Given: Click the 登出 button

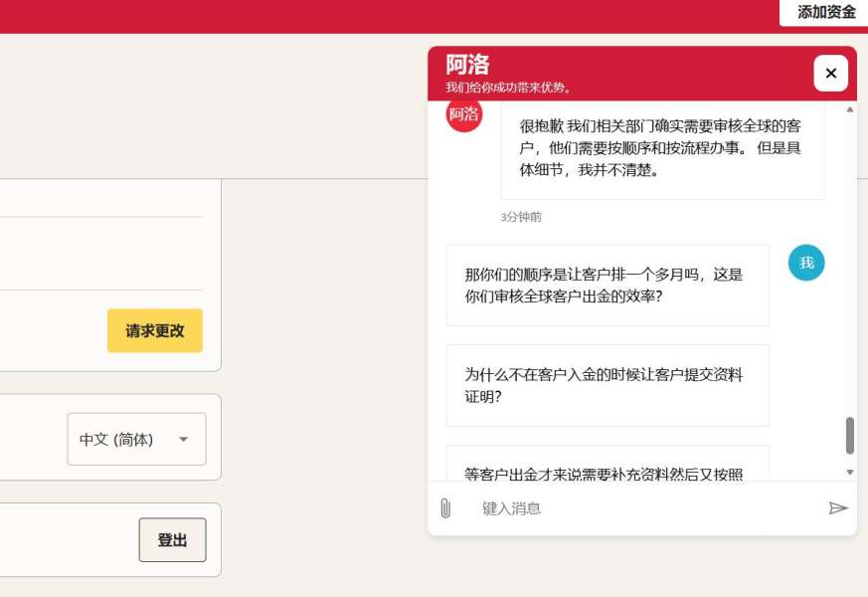Looking at the screenshot, I should [172, 540].
